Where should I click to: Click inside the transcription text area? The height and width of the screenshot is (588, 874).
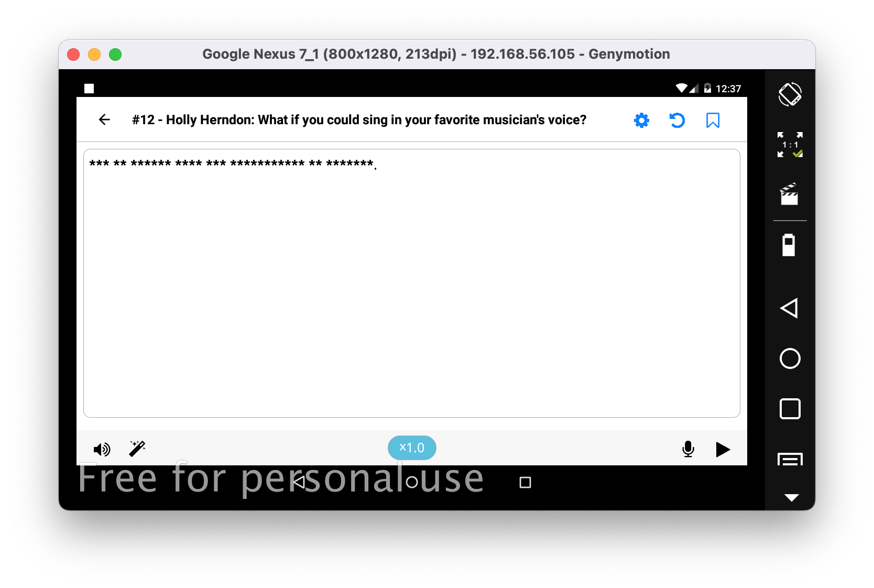[412, 283]
